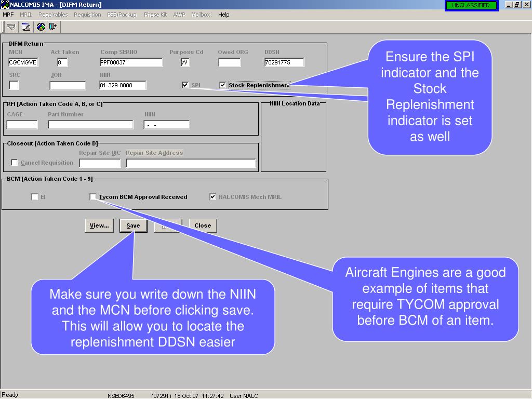Click the UNCLASSIFIED banner
Screen dimensions: 532x399
click(471, 5)
